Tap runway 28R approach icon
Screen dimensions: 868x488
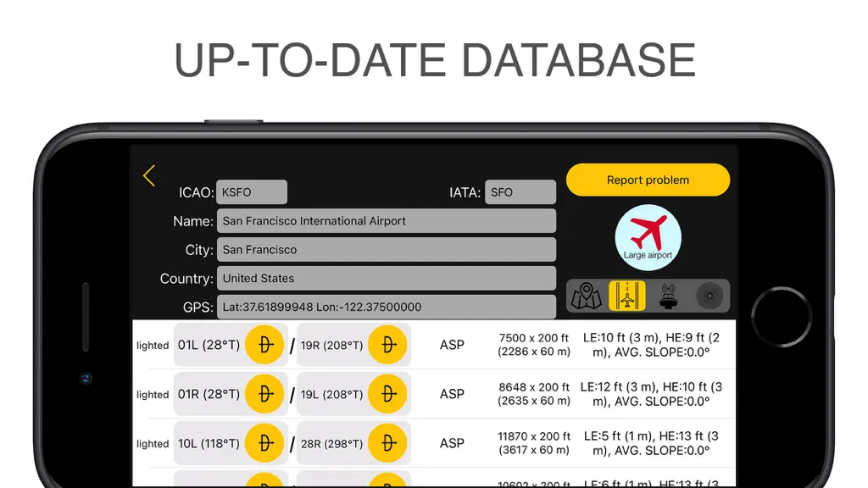click(387, 443)
